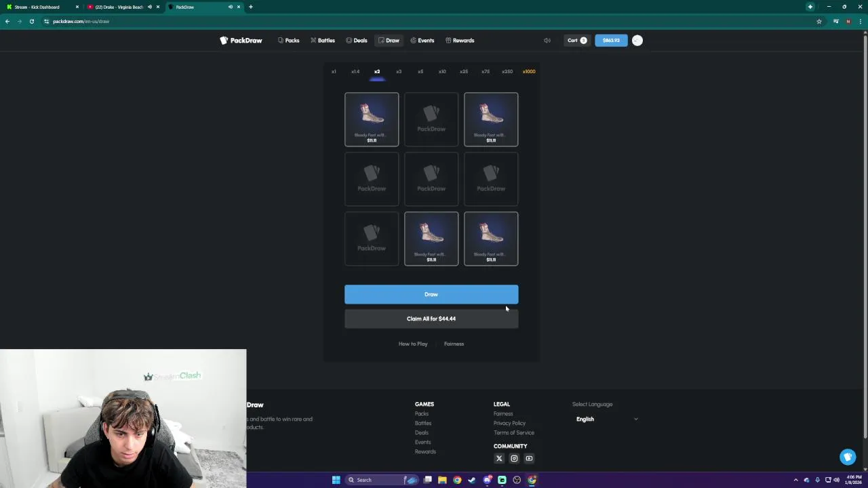Screen dimensions: 868x488
Task: Open the Privacy Policy link
Action: (x=509, y=423)
